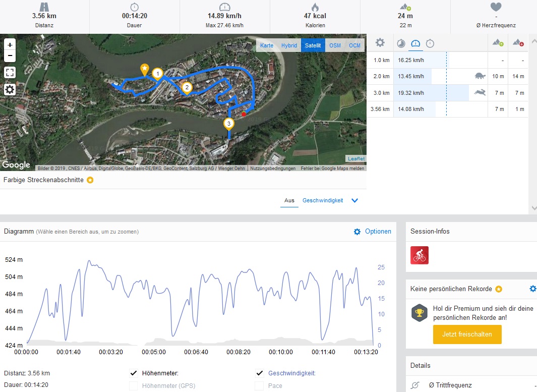This screenshot has height=392, width=537.
Task: Switch map to OSM layer
Action: pyautogui.click(x=335, y=45)
